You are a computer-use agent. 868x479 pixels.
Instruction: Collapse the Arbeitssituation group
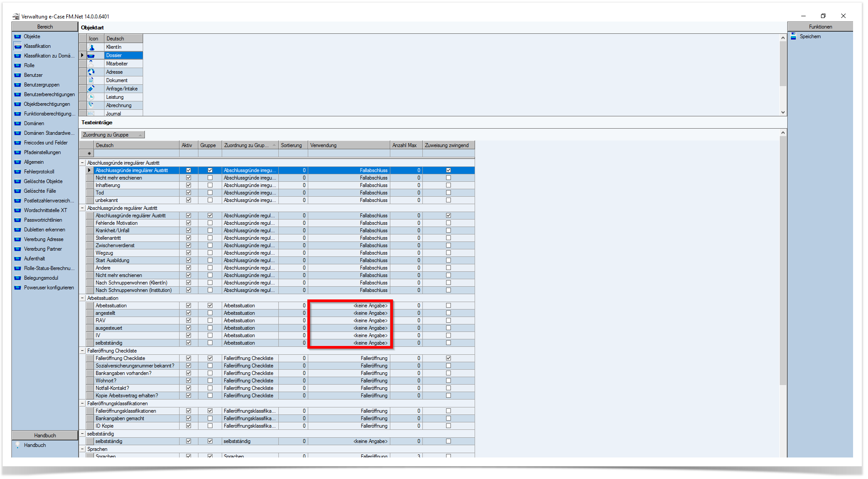tap(82, 298)
